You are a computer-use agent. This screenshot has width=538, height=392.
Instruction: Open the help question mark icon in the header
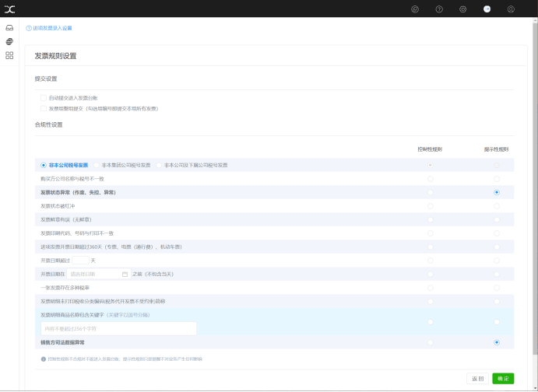point(439,9)
